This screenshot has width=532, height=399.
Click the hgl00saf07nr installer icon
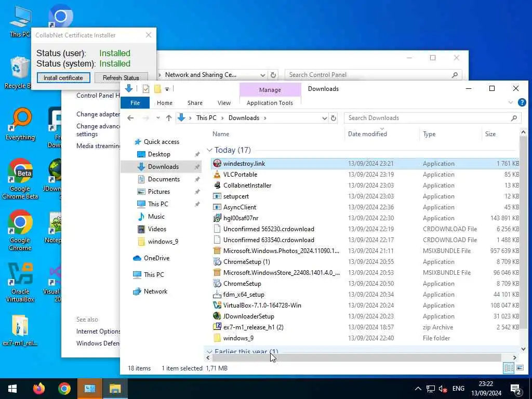click(x=217, y=218)
